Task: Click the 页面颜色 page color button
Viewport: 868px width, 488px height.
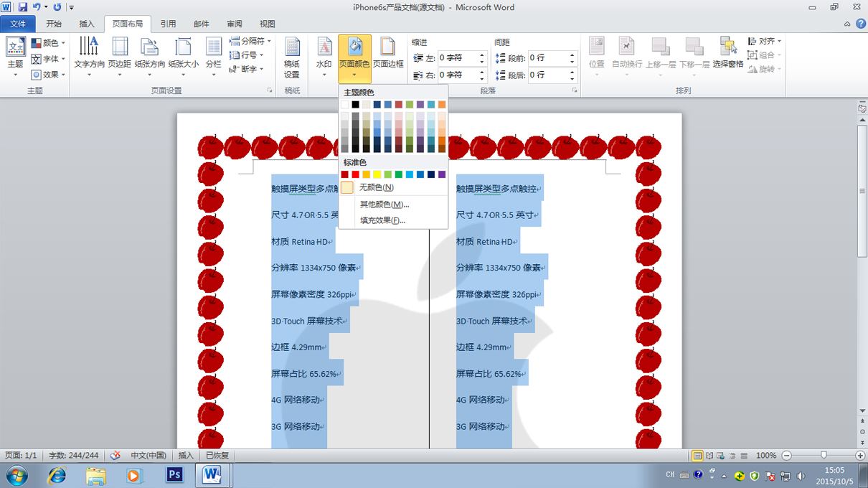Action: click(x=354, y=57)
